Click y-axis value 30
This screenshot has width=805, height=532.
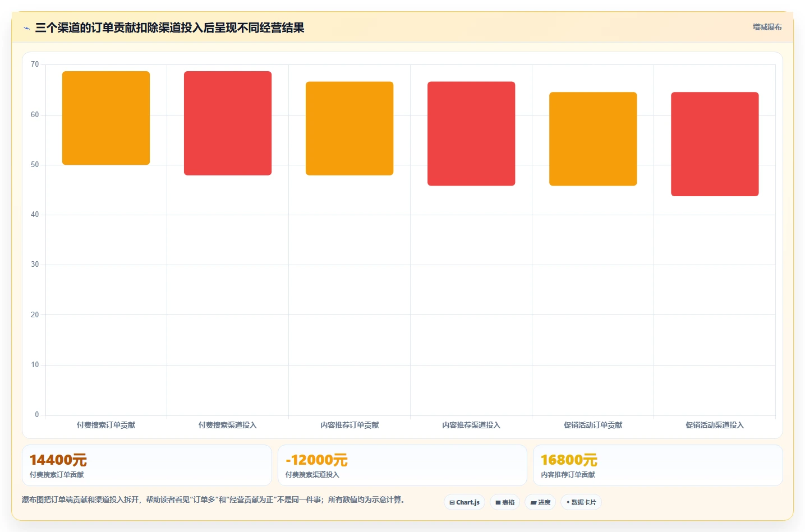pos(35,265)
